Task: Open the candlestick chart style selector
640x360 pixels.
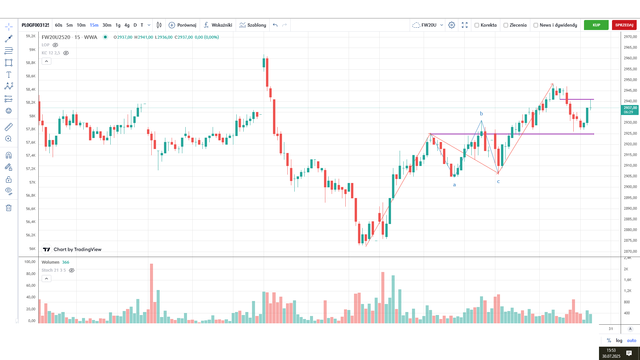Action: [159, 25]
